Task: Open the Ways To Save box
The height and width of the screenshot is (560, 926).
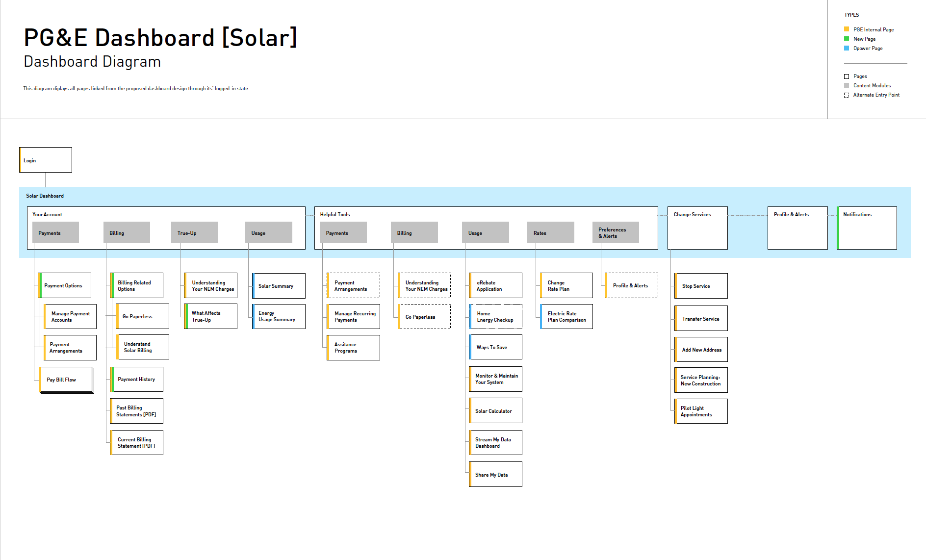Action: tap(496, 347)
